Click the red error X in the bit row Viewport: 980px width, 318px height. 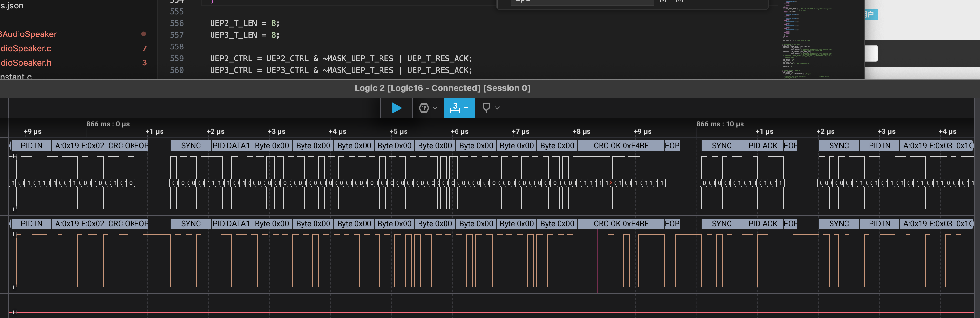coord(611,183)
